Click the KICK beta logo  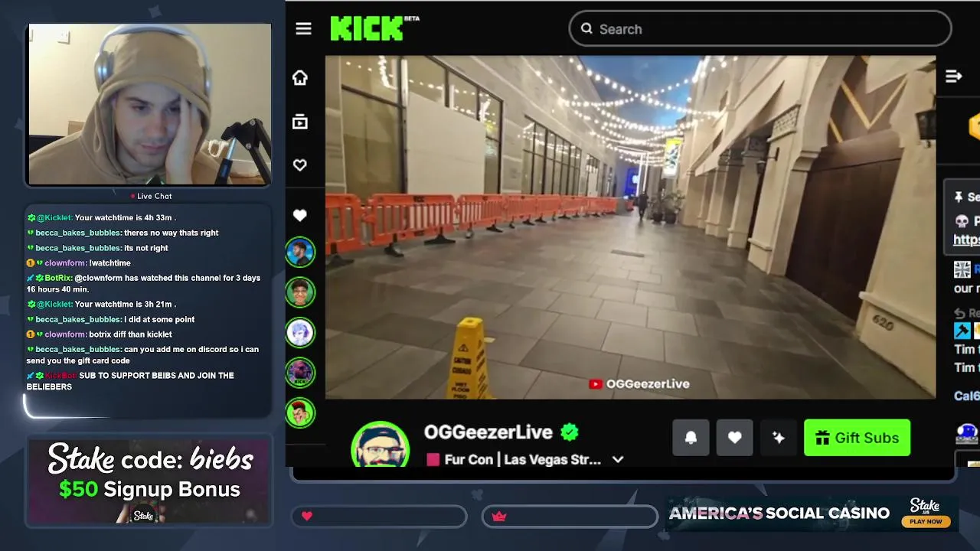pyautogui.click(x=374, y=28)
